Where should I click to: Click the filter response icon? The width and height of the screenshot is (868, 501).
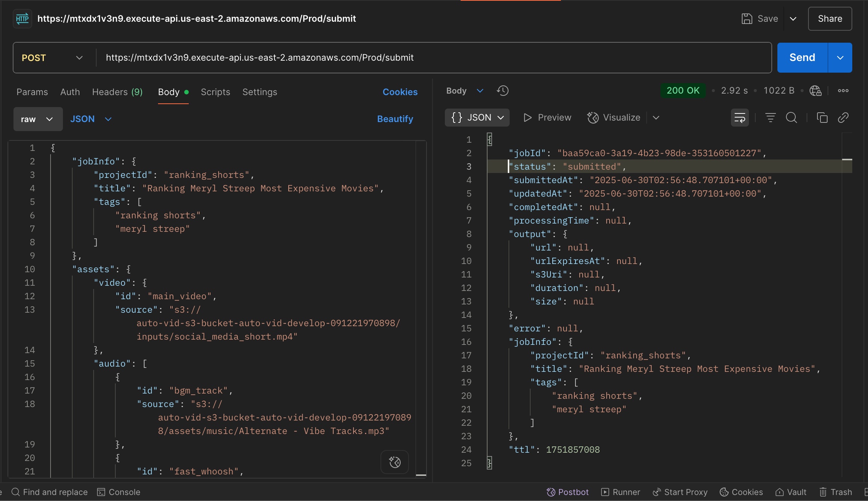[x=770, y=118]
